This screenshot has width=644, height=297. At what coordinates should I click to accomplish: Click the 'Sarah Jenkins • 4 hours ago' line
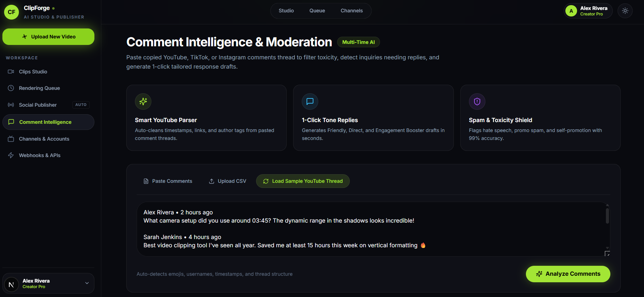click(x=182, y=237)
